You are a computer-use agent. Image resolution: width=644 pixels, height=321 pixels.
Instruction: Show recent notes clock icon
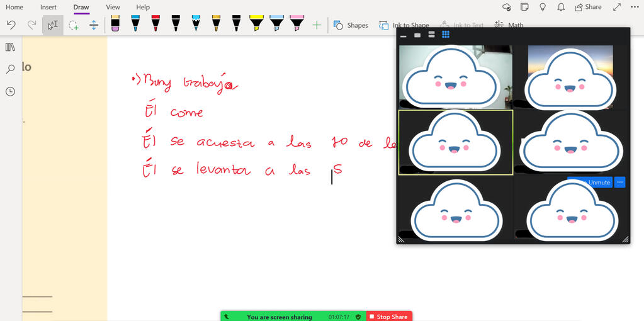coord(10,91)
